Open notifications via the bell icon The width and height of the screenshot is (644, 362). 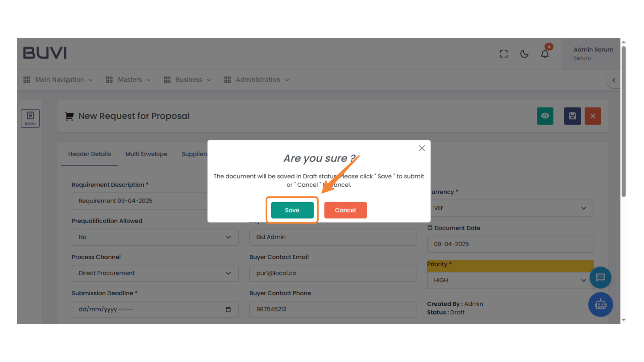click(x=545, y=54)
